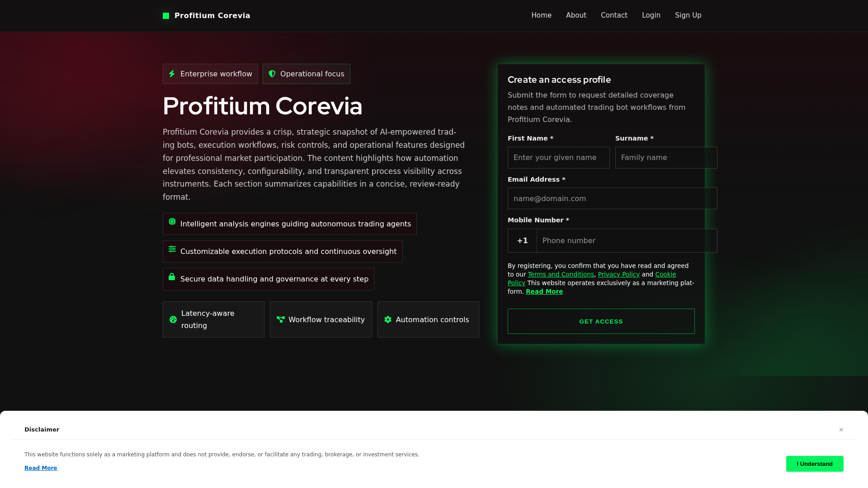The width and height of the screenshot is (868, 488).
Task: Open the Login page
Action: tap(651, 15)
